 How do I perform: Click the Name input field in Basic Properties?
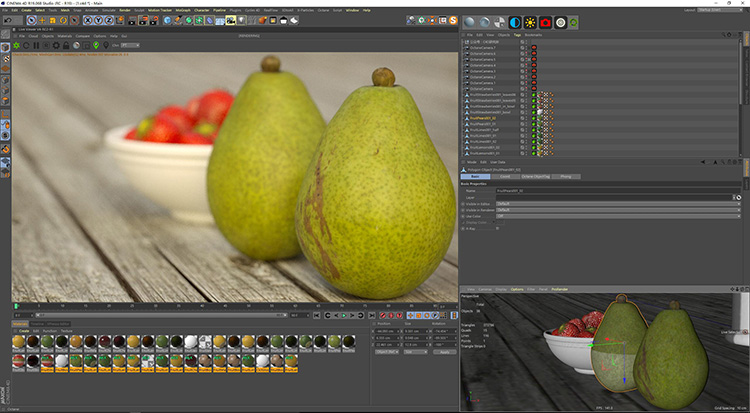coord(618,190)
